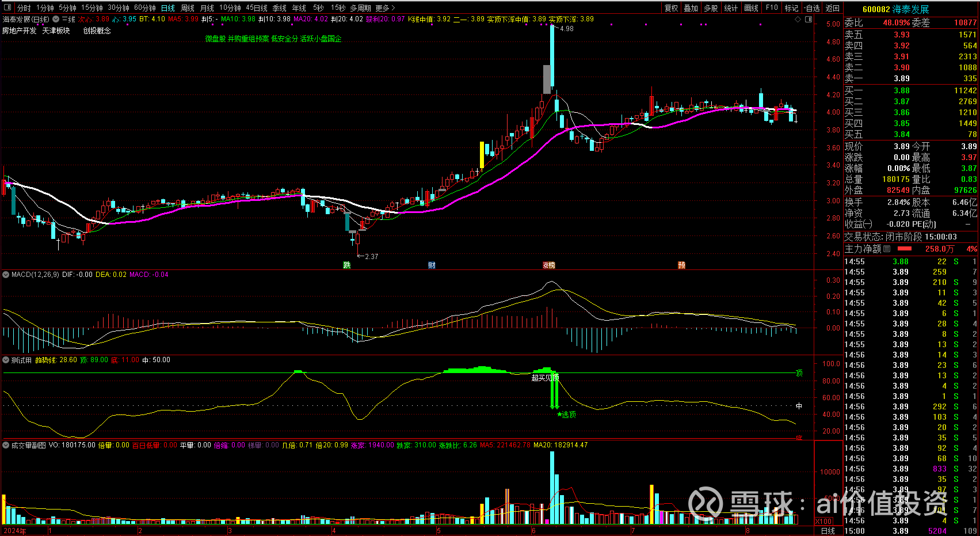Viewport: 980px width, 536px height.
Task: Expand the 成交量副图 volume panel dropdown
Action: (6, 445)
